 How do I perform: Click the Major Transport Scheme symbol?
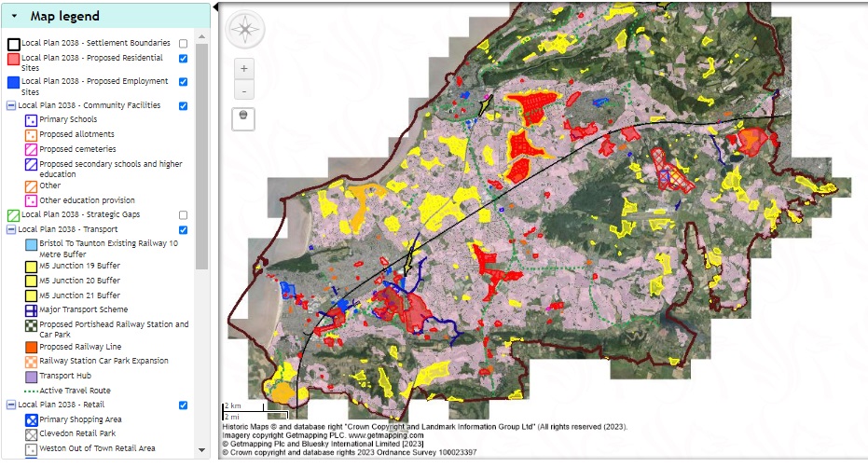tap(31, 309)
